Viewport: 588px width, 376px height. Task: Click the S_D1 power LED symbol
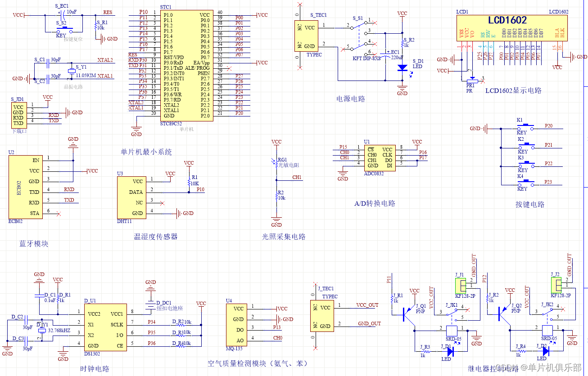tap(403, 67)
